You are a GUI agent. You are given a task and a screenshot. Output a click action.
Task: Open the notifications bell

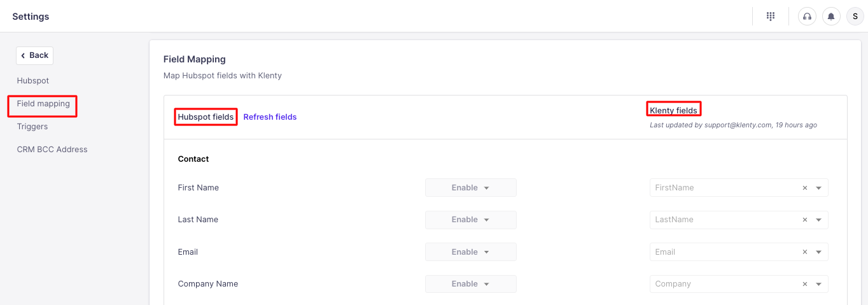click(830, 17)
